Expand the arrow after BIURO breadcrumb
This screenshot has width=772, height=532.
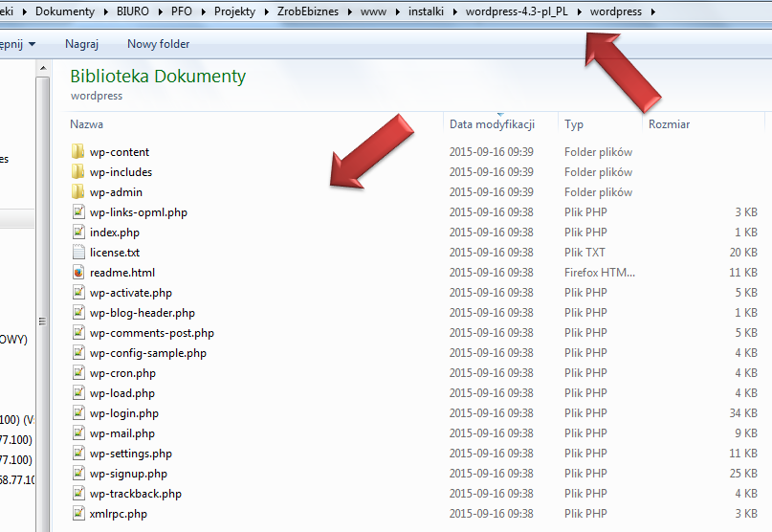pyautogui.click(x=161, y=11)
